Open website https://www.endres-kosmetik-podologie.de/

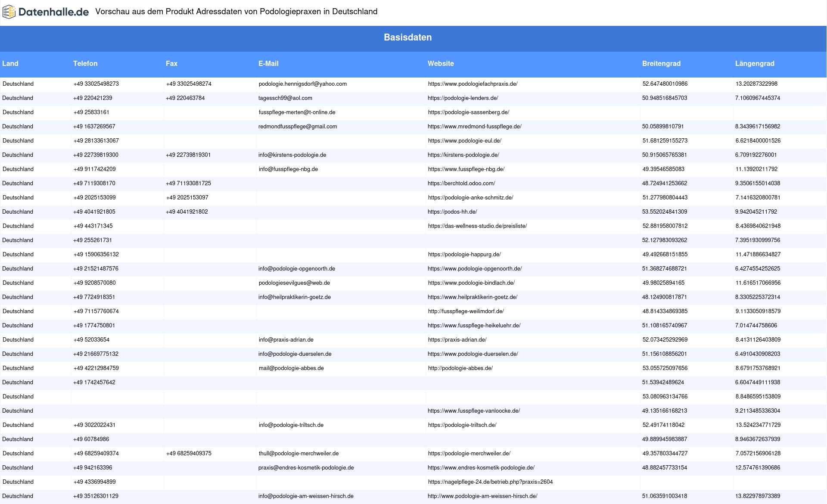481,468
